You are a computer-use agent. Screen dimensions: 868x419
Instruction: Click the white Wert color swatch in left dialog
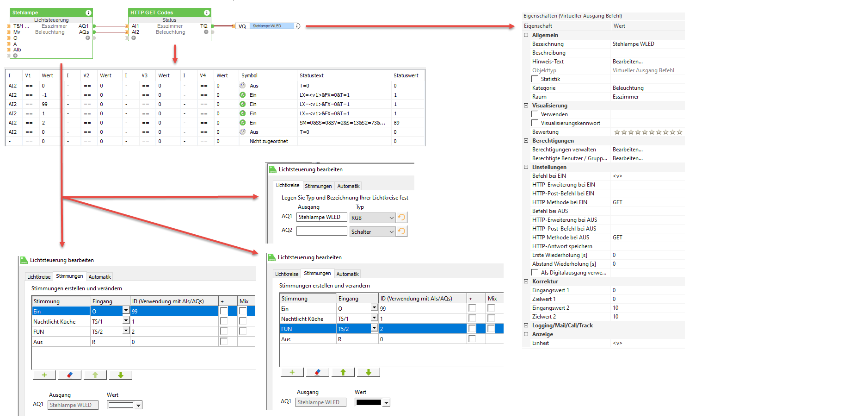point(121,405)
